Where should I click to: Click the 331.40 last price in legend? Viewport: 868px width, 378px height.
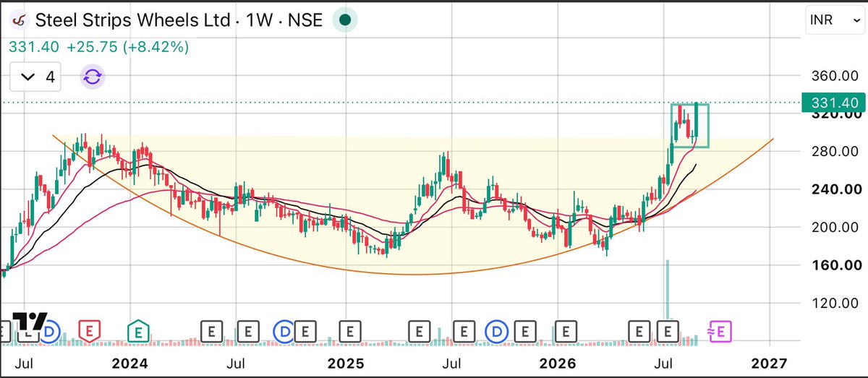click(33, 47)
